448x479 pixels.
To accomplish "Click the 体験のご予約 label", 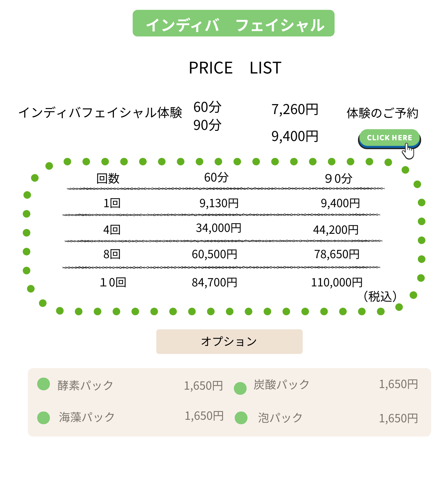I will pos(382,113).
